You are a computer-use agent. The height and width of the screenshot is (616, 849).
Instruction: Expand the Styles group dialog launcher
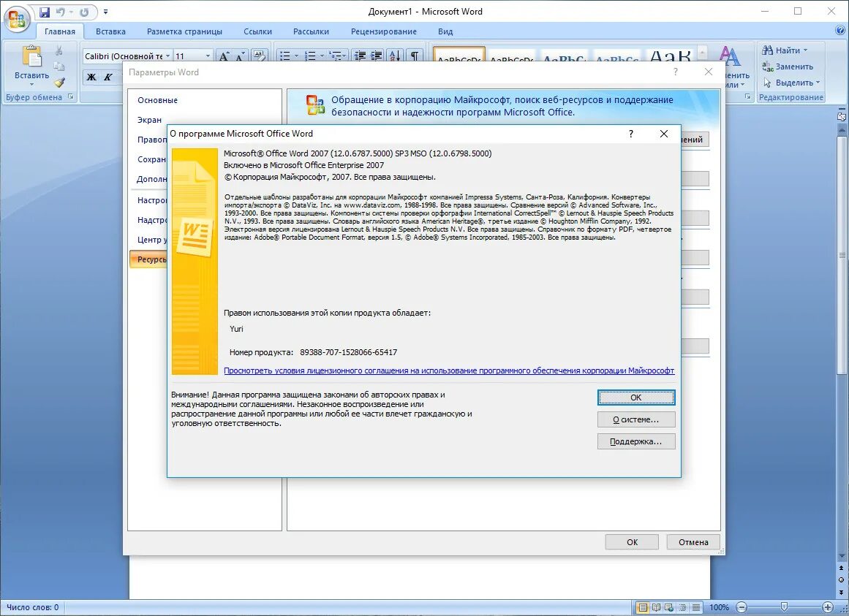(748, 96)
